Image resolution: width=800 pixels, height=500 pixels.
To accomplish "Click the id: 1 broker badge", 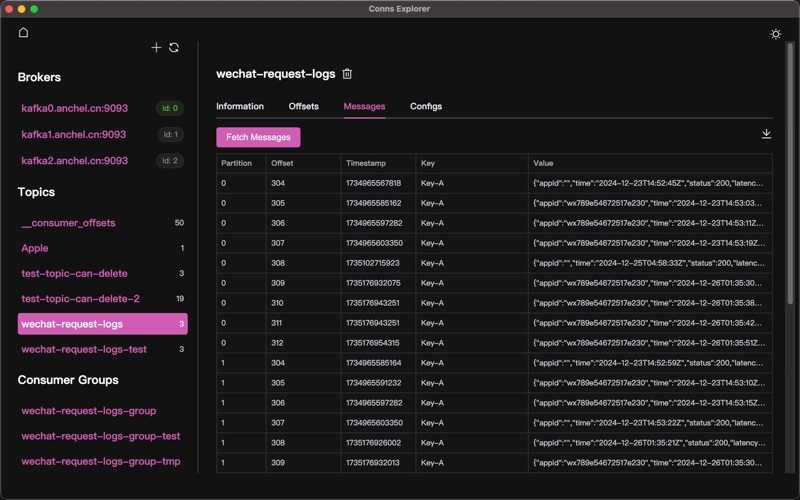I will [170, 135].
